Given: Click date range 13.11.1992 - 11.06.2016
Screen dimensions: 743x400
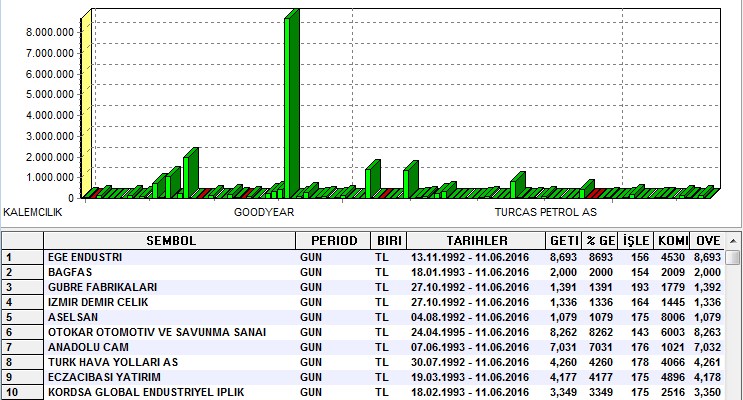Looking at the screenshot, I should [x=470, y=257].
